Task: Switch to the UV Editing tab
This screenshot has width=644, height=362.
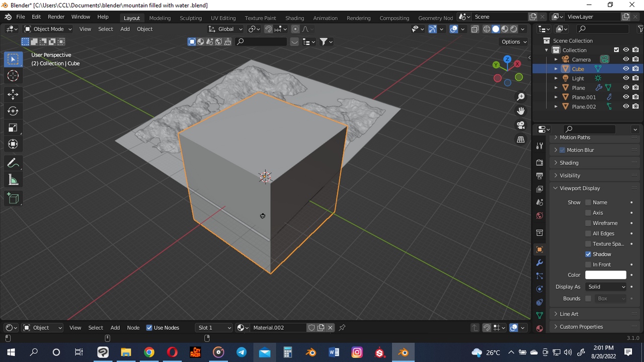Action: coord(223,18)
